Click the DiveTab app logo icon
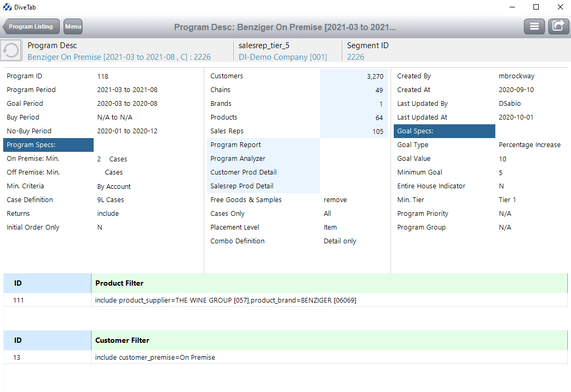The width and height of the screenshot is (571, 392). (7, 7)
